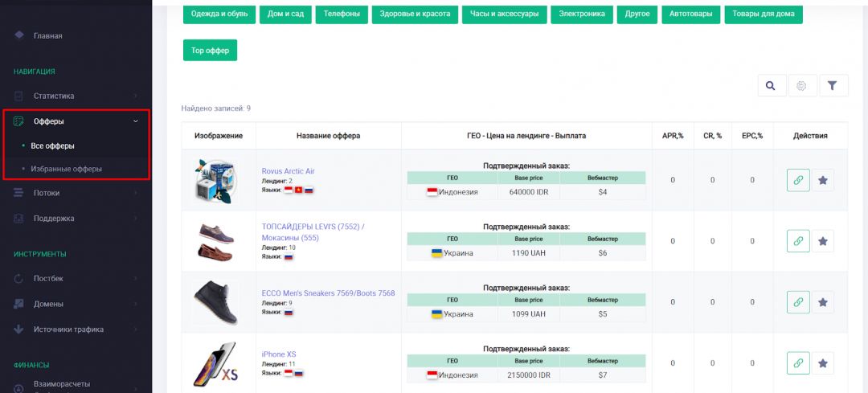
Task: Filter by Другое category
Action: 637,14
